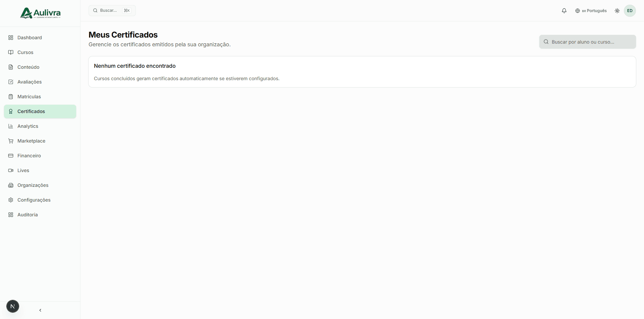644x319 pixels.
Task: Click the Aulivra logo
Action: (x=40, y=13)
